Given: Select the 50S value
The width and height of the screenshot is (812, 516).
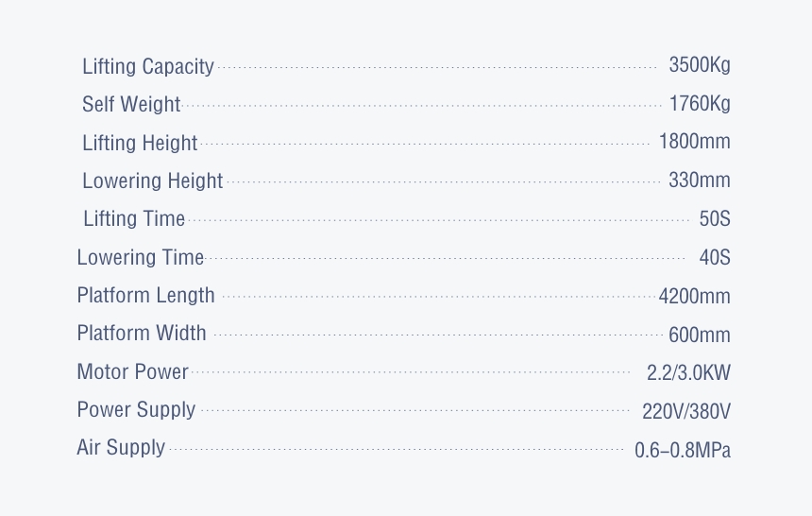Looking at the screenshot, I should (715, 218).
